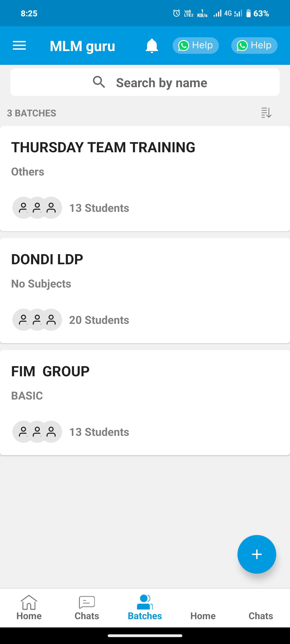Tap the notification bell icon
This screenshot has width=290, height=644.
pyautogui.click(x=152, y=46)
